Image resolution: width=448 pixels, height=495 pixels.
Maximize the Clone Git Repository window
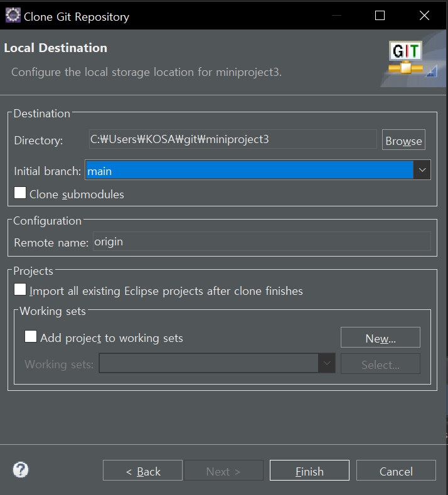[380, 16]
